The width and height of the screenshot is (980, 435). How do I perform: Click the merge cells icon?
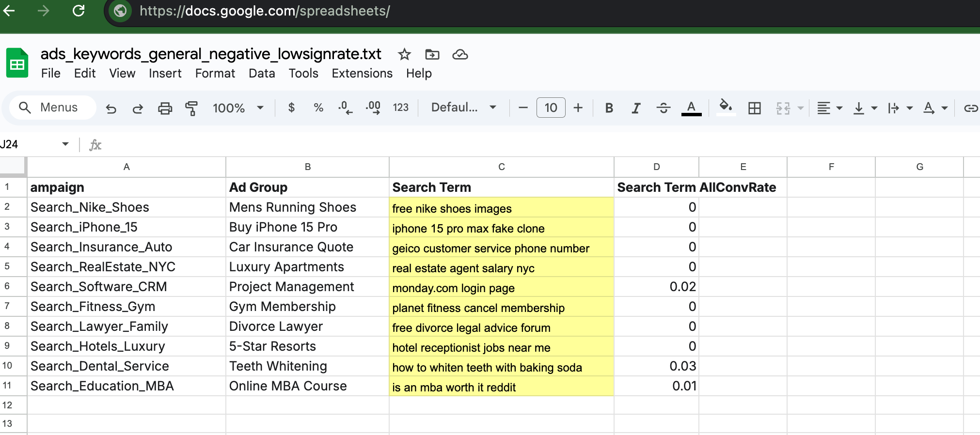point(783,108)
